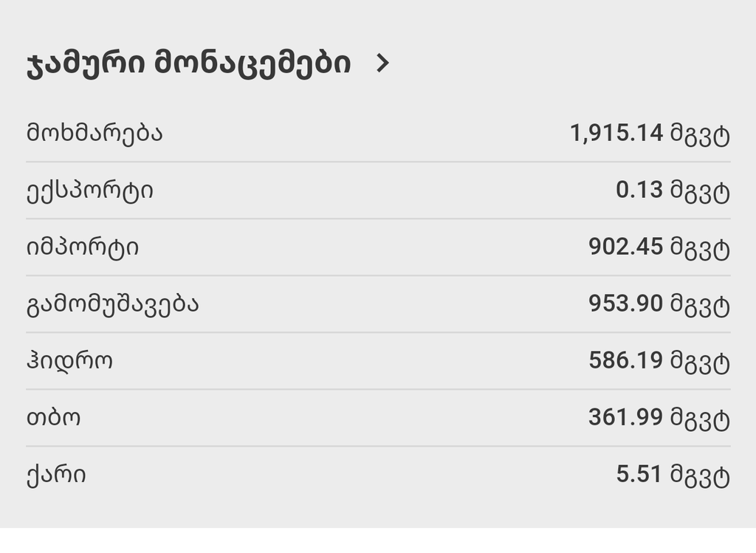Select the თბო row label
756x553 pixels.
[x=53, y=418]
